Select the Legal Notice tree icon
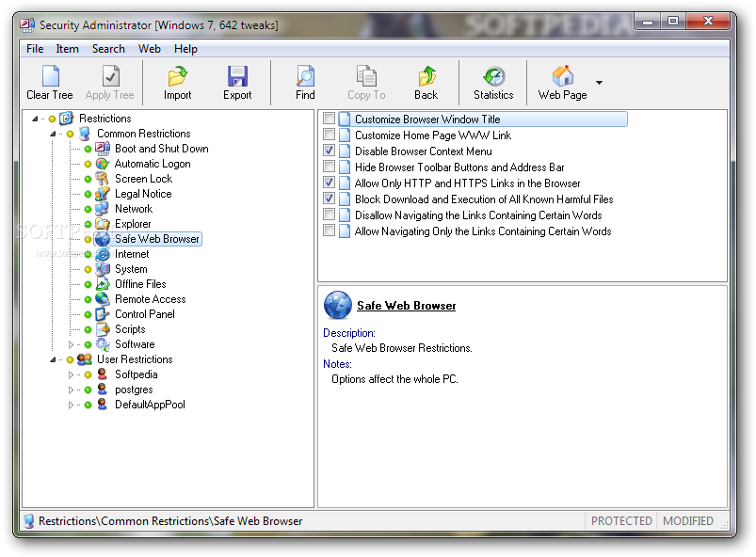Viewport: 756px width, 557px height. (x=103, y=194)
